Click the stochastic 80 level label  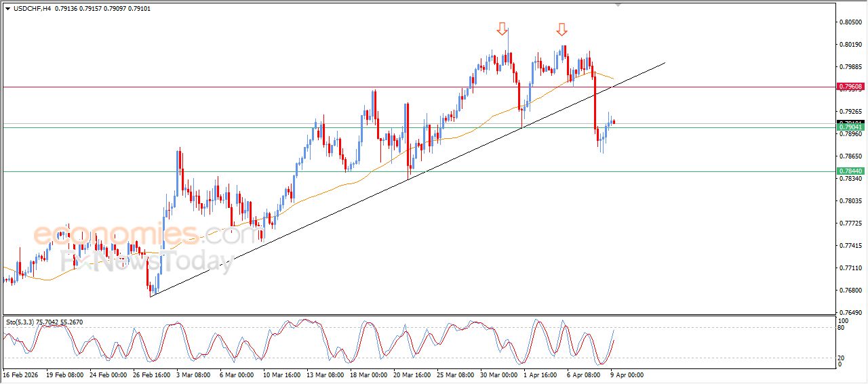(x=842, y=328)
